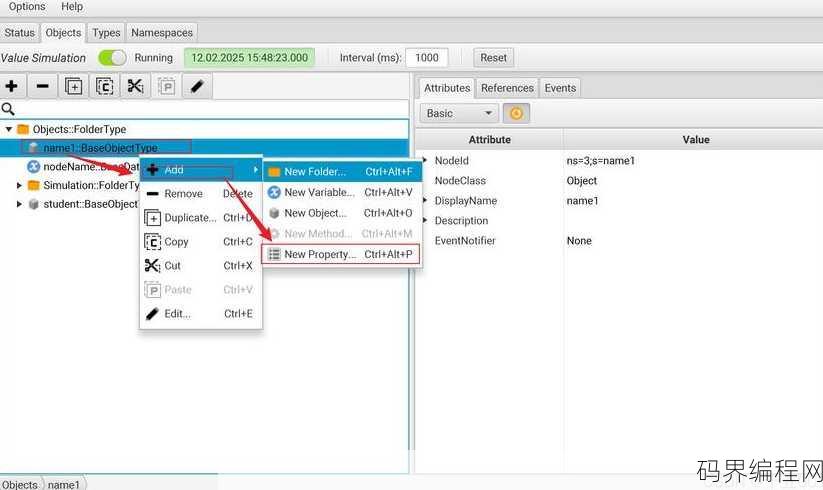
Task: Switch to the Types tab
Action: point(106,33)
